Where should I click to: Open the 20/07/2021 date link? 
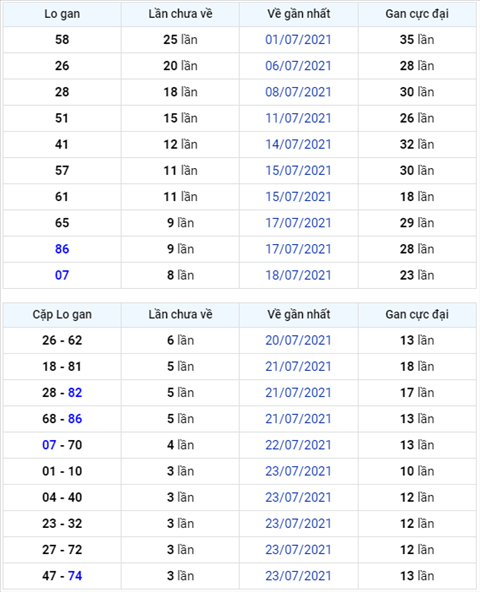click(x=298, y=340)
